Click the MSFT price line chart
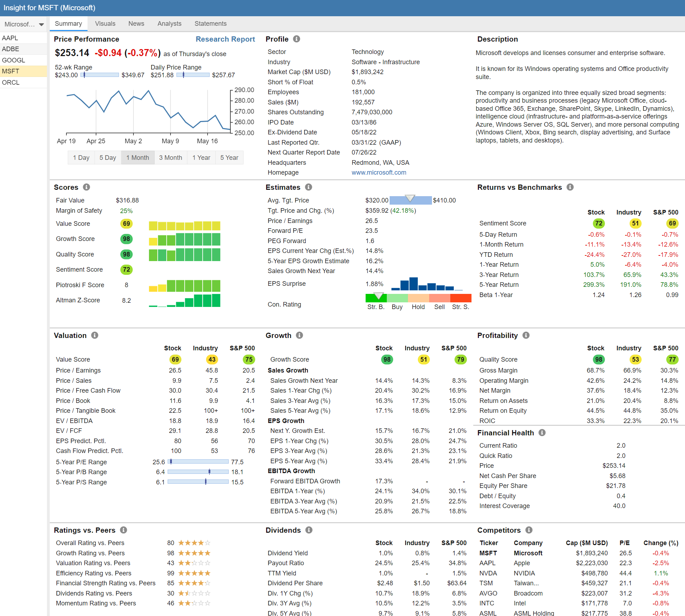 click(x=148, y=111)
